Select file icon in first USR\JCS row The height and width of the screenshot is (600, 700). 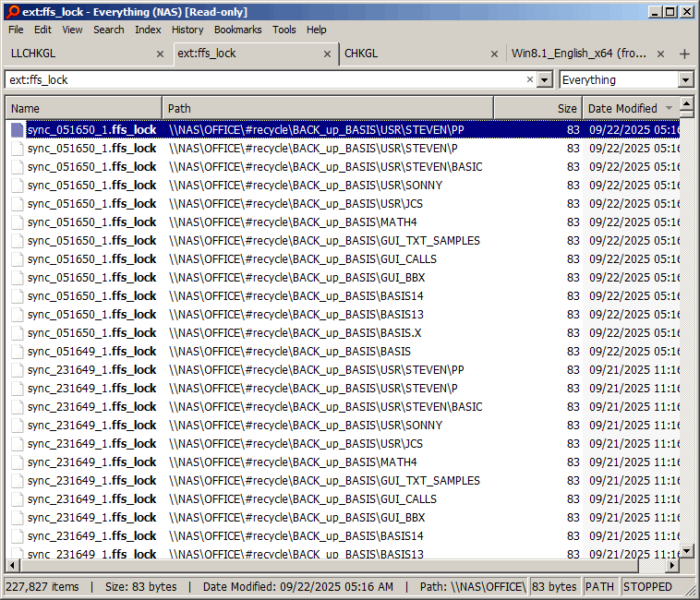click(x=18, y=203)
